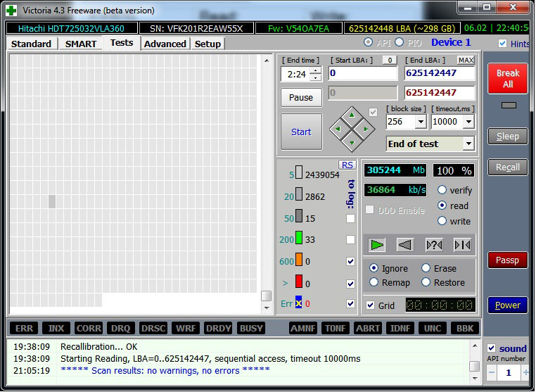Click the BUSY status indicator
The image size is (536, 392).
251,329
